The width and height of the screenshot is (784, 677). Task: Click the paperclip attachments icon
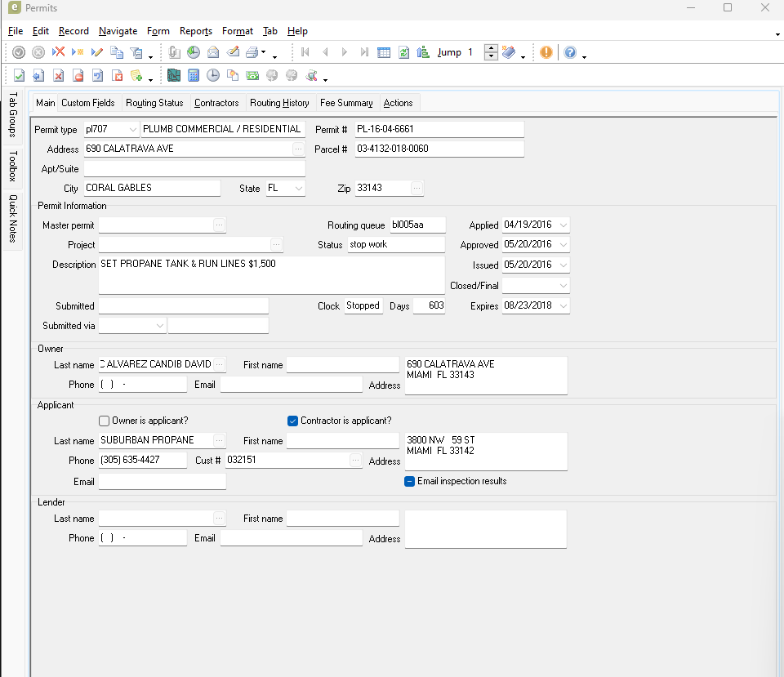tap(174, 52)
